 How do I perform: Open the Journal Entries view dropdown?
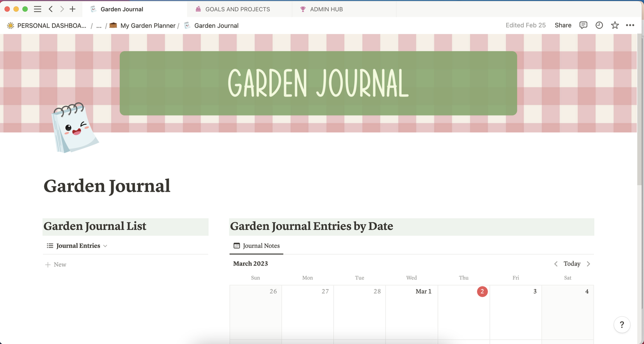[x=104, y=246]
